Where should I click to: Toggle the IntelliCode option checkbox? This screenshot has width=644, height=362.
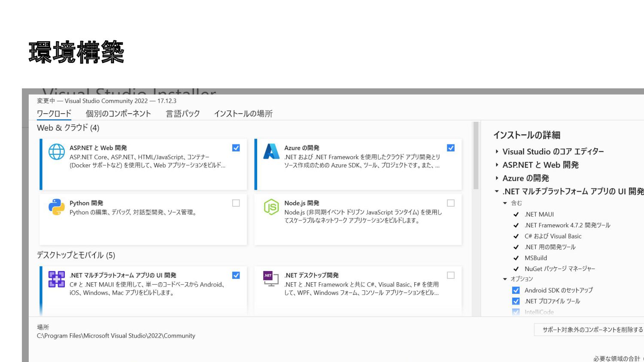(516, 312)
